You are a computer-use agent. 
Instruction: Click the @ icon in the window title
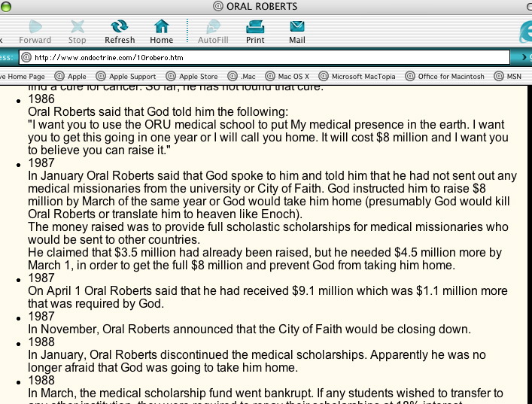pyautogui.click(x=217, y=6)
